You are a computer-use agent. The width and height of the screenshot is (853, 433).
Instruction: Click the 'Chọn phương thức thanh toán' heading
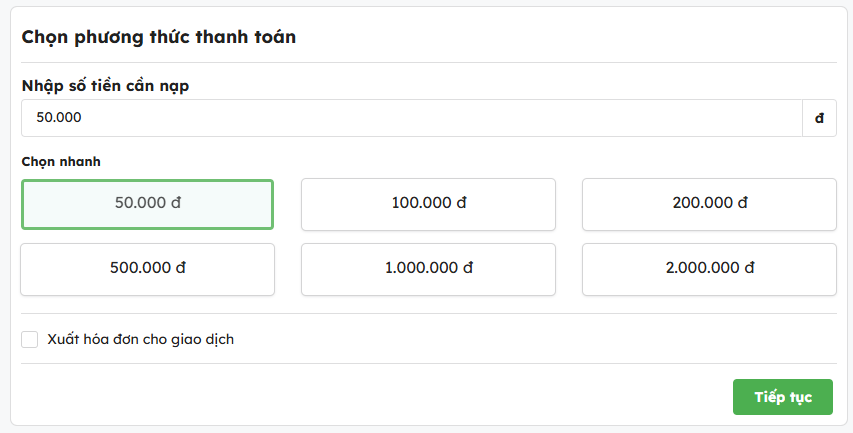(159, 37)
